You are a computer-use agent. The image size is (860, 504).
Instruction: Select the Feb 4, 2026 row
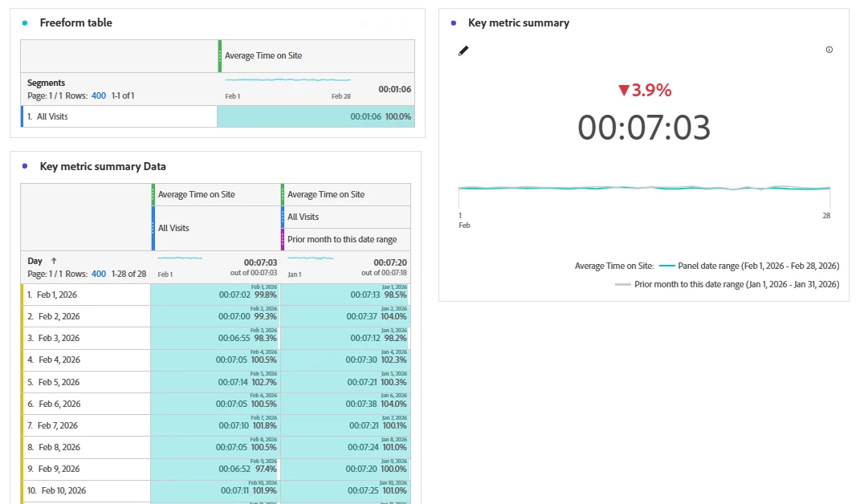click(x=86, y=360)
